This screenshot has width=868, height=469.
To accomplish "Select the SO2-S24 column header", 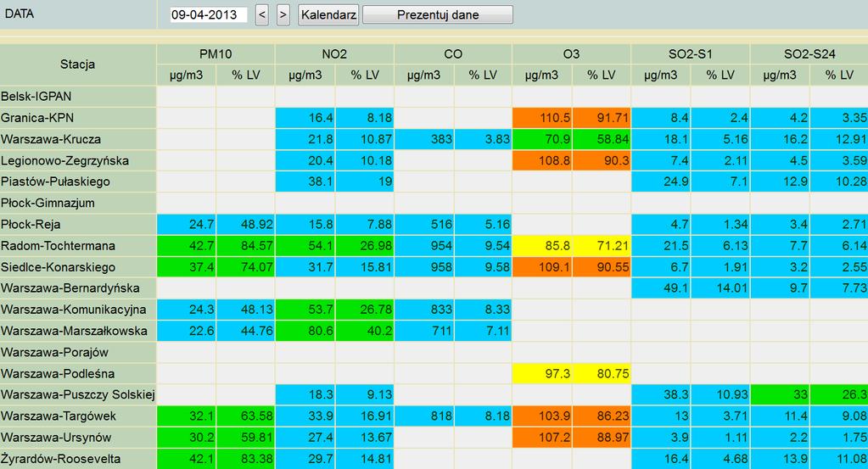I will point(809,54).
